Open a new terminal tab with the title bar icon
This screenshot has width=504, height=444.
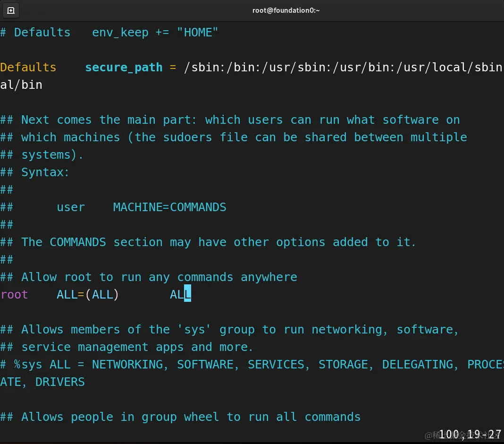coord(11,10)
